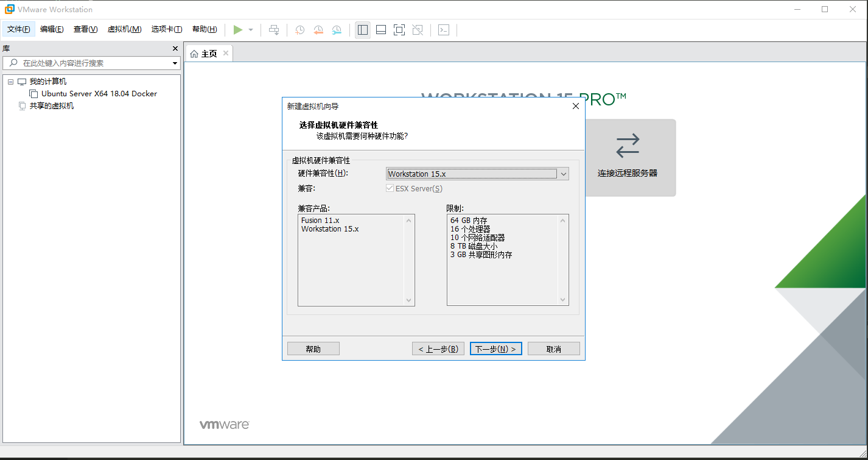Click 3 GB 共享图形内存 in limits list
The width and height of the screenshot is (868, 460).
[481, 255]
